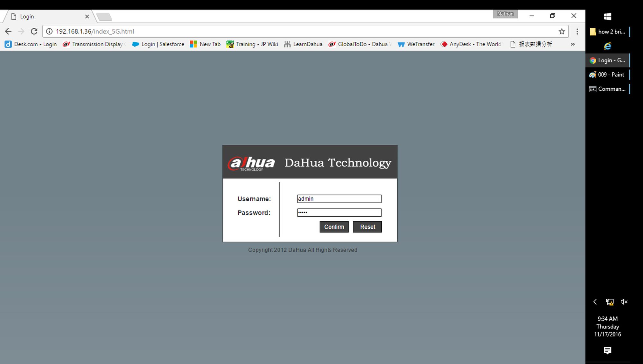
Task: Open LearnDahua bookmark
Action: coord(303,44)
